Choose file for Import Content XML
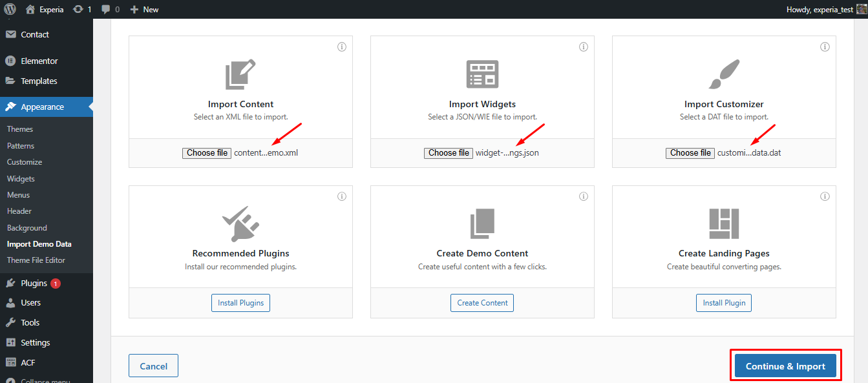 coord(207,153)
